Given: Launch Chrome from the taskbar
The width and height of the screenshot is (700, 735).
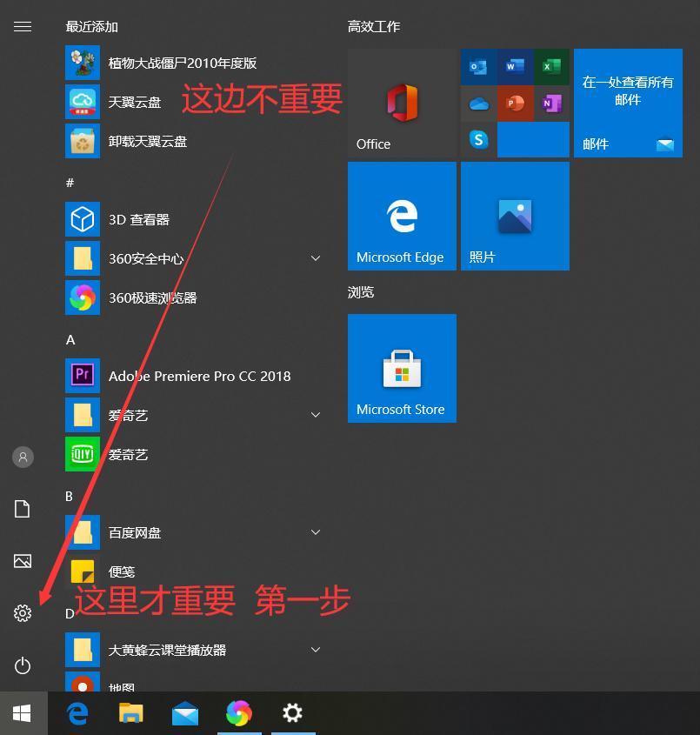Looking at the screenshot, I should click(239, 713).
